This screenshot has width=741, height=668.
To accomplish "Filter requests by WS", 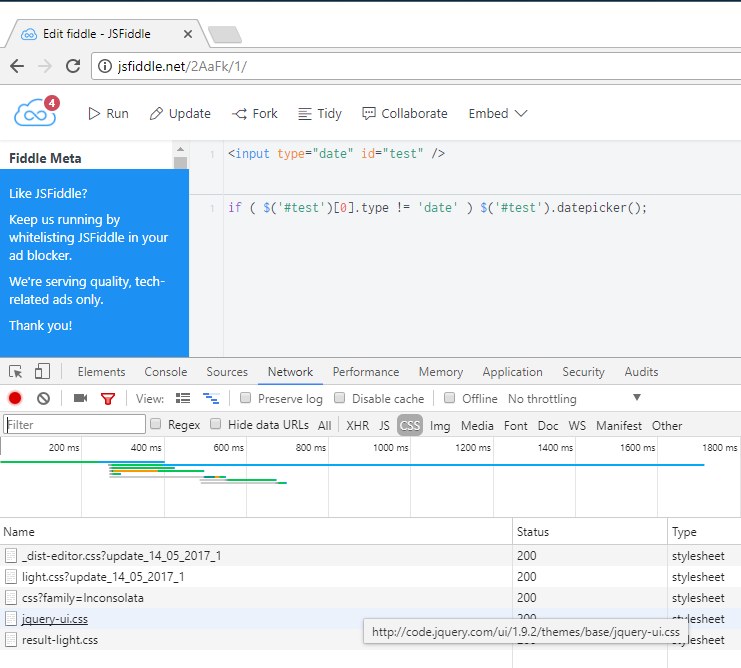I will point(577,426).
